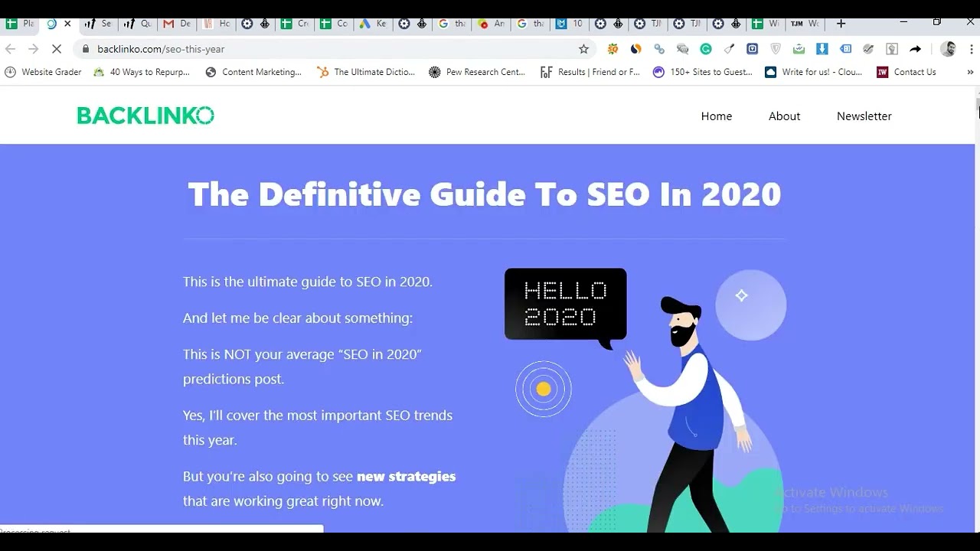The image size is (980, 551).
Task: Open the '40 Ways to Repurp...' bookmark
Action: coord(142,72)
